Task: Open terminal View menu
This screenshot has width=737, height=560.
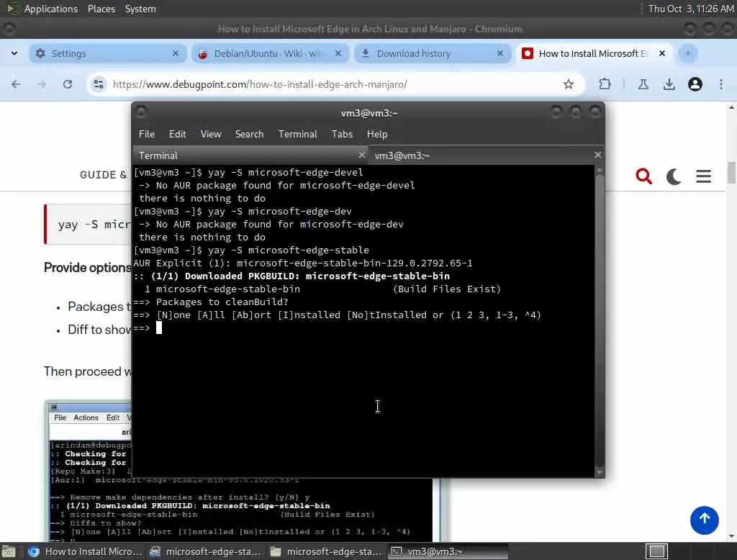Action: [x=211, y=134]
